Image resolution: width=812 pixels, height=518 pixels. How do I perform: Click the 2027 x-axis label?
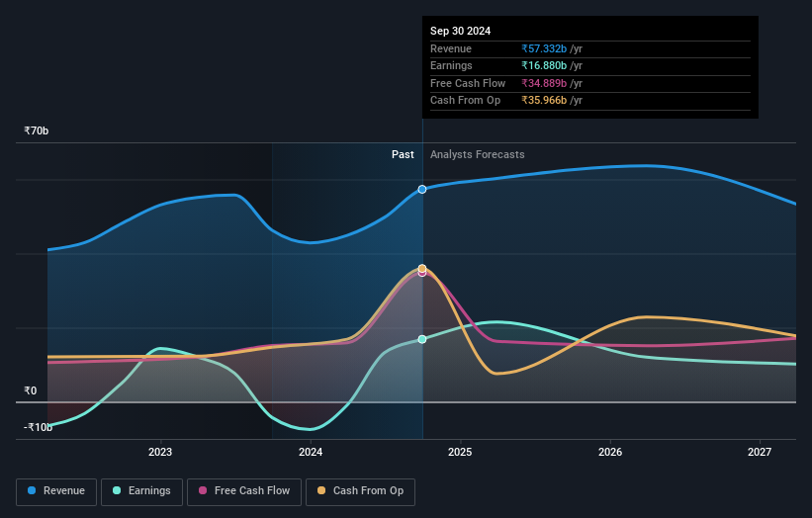[x=760, y=452]
